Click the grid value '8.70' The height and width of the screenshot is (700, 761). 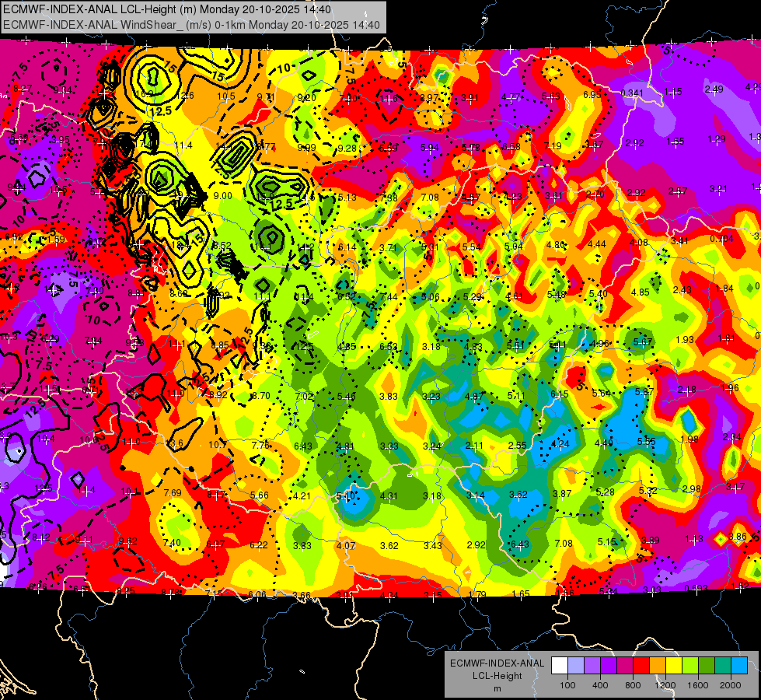260,395
